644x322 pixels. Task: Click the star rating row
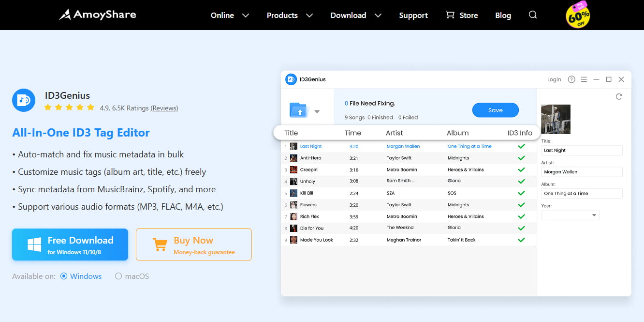[69, 107]
